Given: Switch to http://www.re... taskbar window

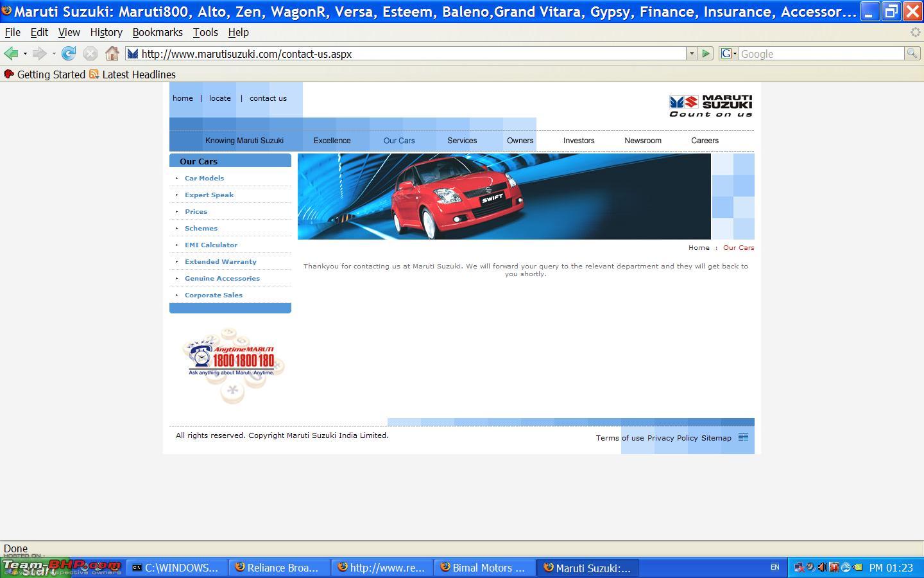Looking at the screenshot, I should (x=381, y=568).
